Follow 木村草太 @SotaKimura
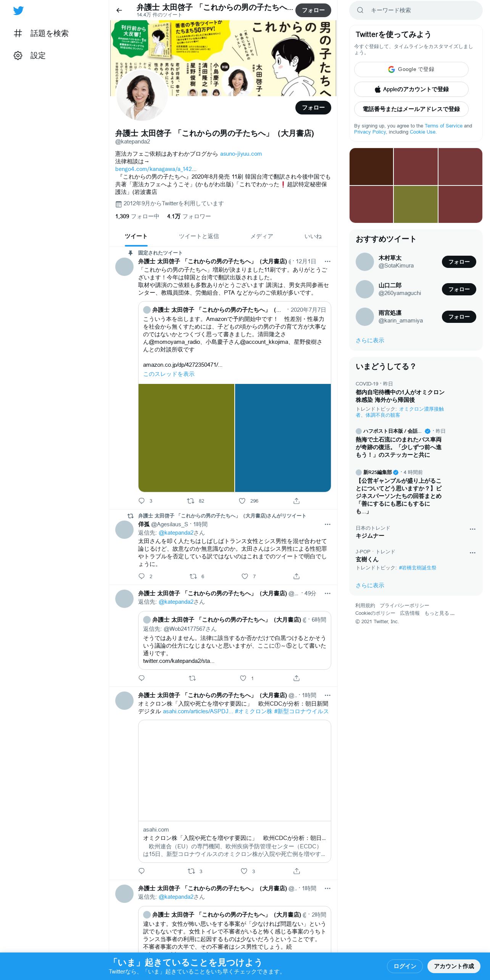This screenshot has width=490, height=980. [x=459, y=262]
